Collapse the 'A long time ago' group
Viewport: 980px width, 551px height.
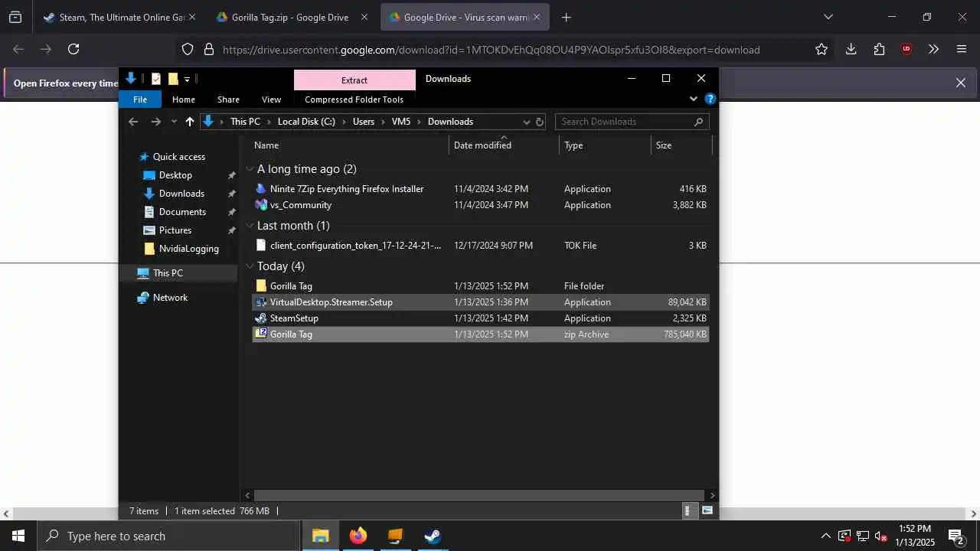point(250,169)
